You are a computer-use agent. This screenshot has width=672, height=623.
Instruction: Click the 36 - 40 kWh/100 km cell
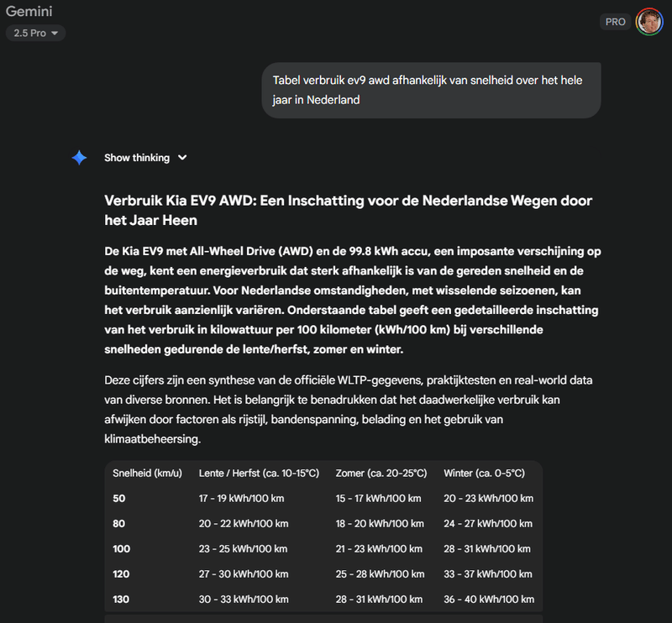488,599
